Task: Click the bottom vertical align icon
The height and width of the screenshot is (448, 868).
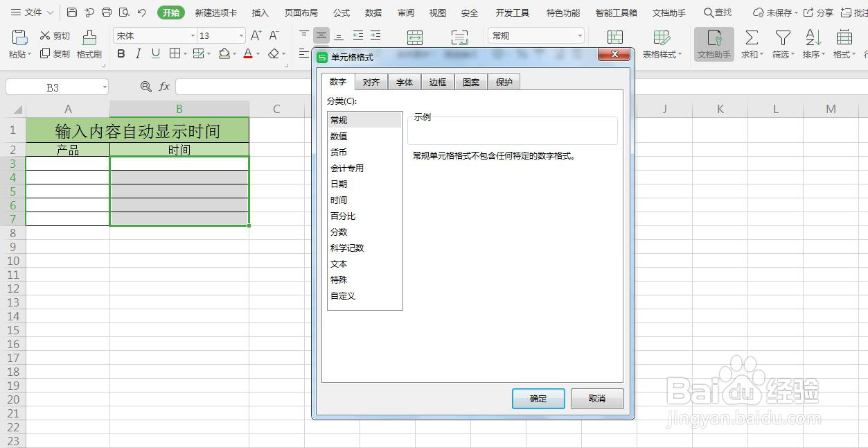Action: (339, 35)
